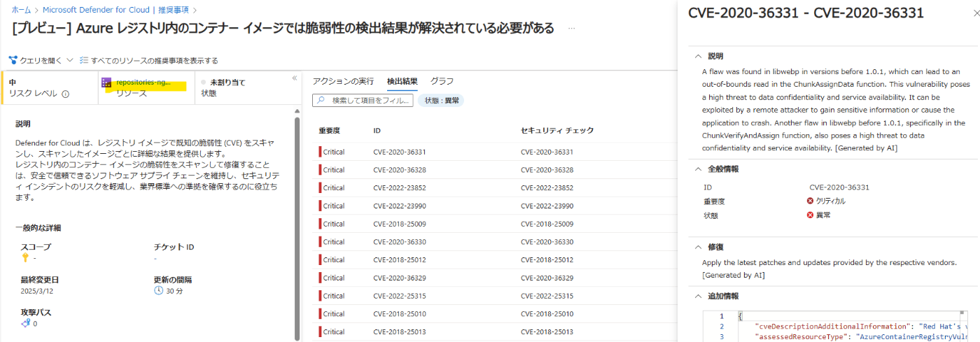Click the チケット ID label
980x342 pixels.
(x=174, y=247)
